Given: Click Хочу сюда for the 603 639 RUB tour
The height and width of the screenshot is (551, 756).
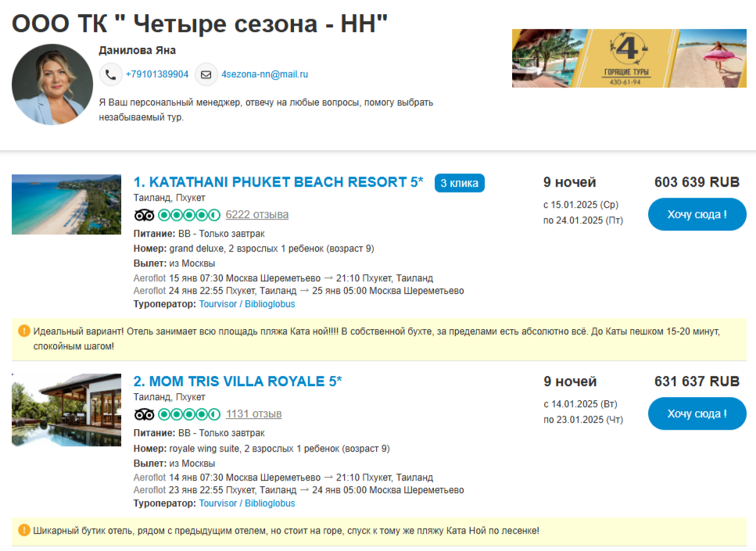Looking at the screenshot, I should click(697, 214).
